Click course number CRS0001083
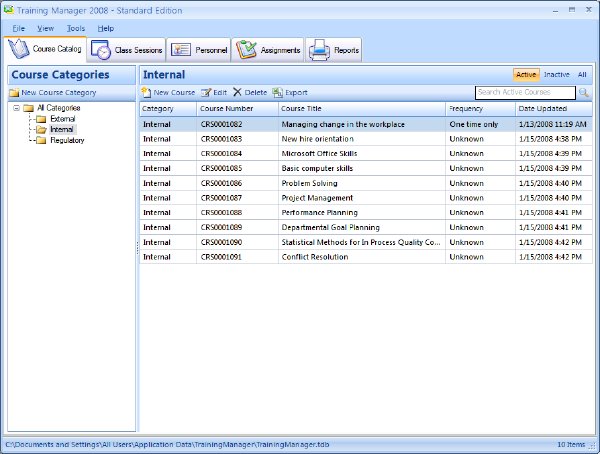600x454 pixels. (x=221, y=139)
